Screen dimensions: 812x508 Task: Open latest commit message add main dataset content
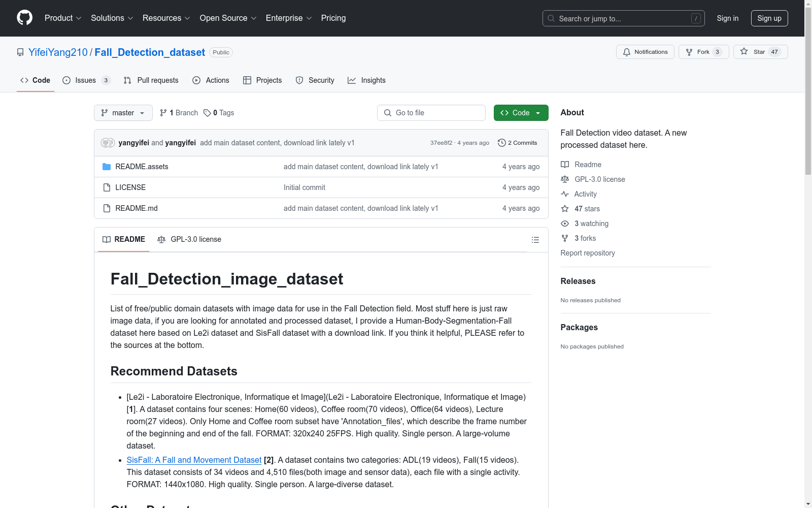[x=277, y=143]
